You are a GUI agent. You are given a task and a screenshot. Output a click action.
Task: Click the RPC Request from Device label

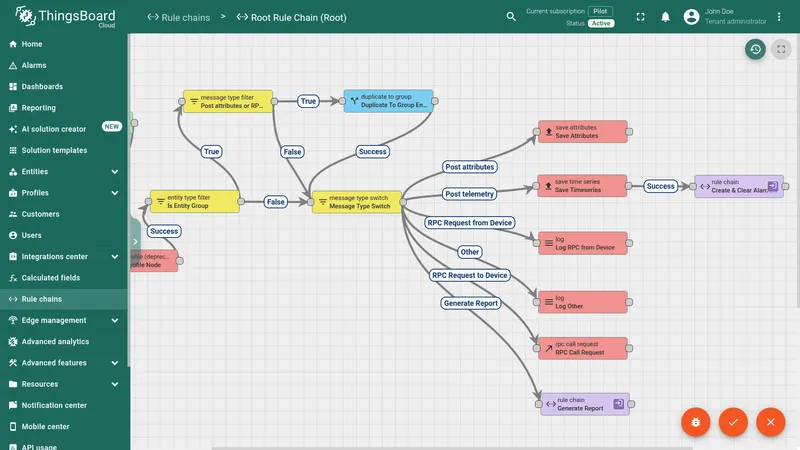[469, 223]
